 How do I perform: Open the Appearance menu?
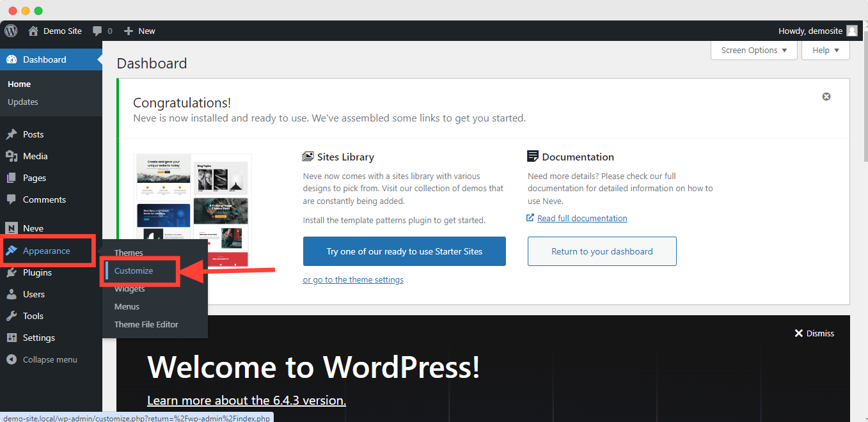(x=51, y=251)
